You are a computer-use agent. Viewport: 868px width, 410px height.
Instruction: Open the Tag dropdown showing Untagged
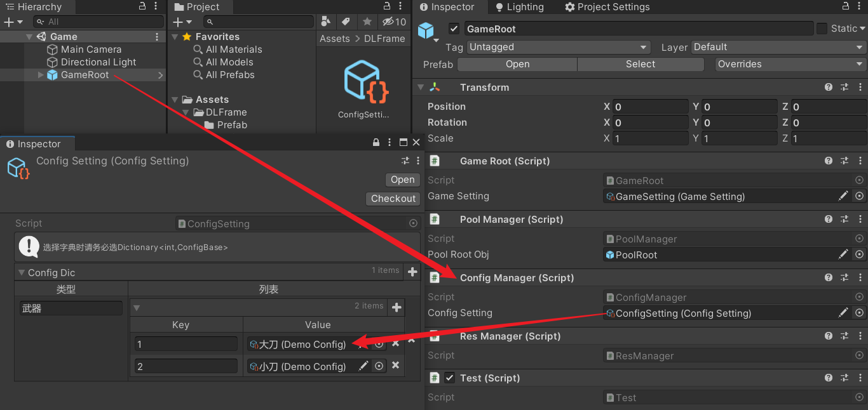pos(559,47)
